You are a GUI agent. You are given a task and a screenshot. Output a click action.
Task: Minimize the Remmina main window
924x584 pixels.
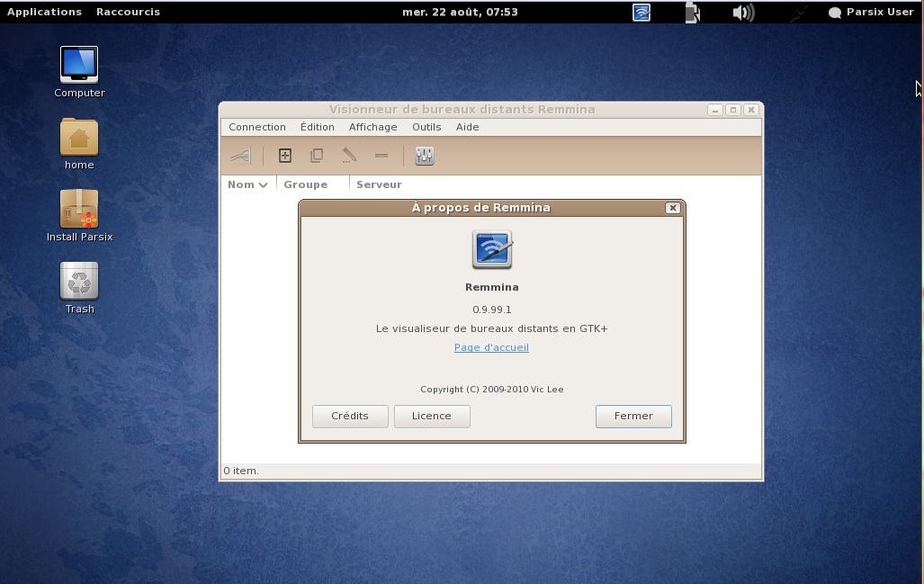[x=714, y=110]
